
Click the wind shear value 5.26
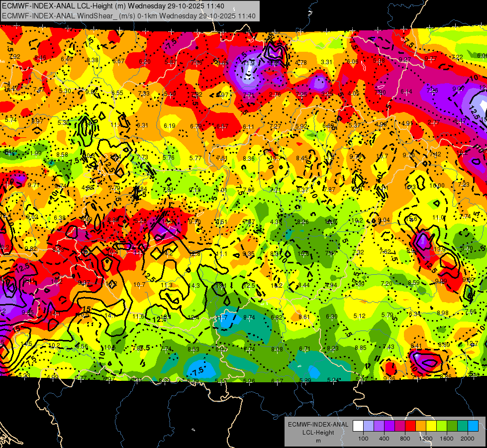click(249, 381)
